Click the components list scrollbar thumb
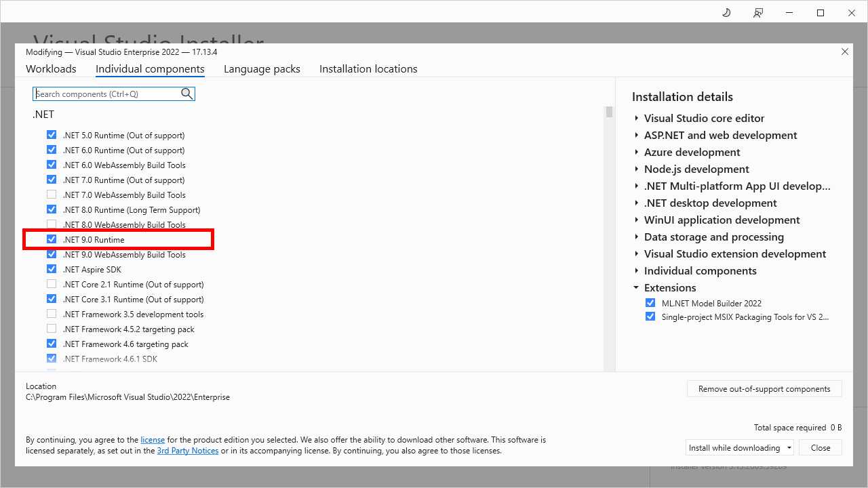 pyautogui.click(x=609, y=112)
